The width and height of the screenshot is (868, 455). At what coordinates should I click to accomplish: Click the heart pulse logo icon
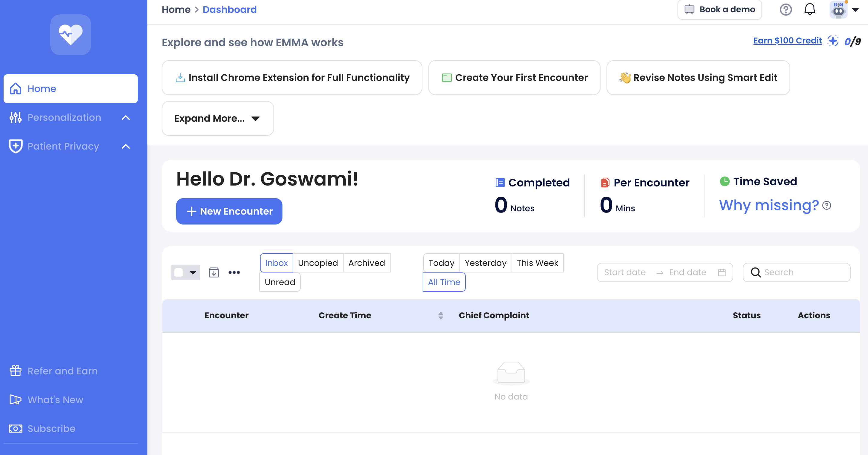tap(70, 34)
